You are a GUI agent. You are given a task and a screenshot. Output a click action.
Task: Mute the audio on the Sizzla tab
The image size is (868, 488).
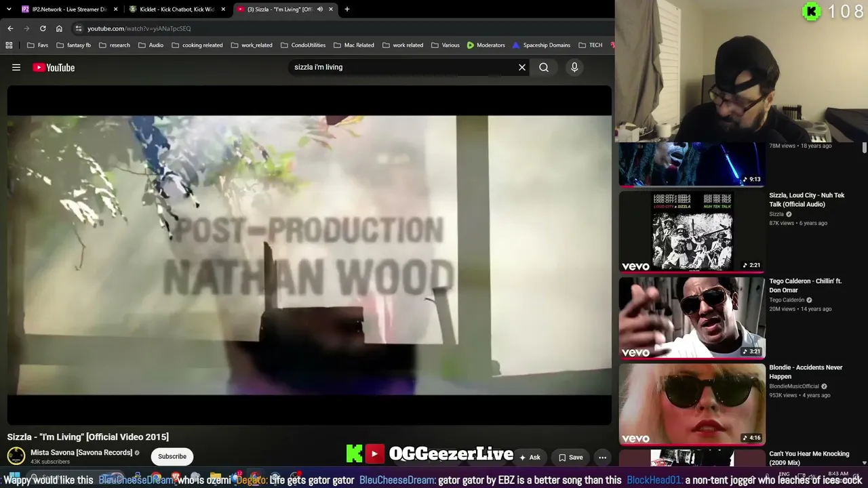click(x=319, y=9)
